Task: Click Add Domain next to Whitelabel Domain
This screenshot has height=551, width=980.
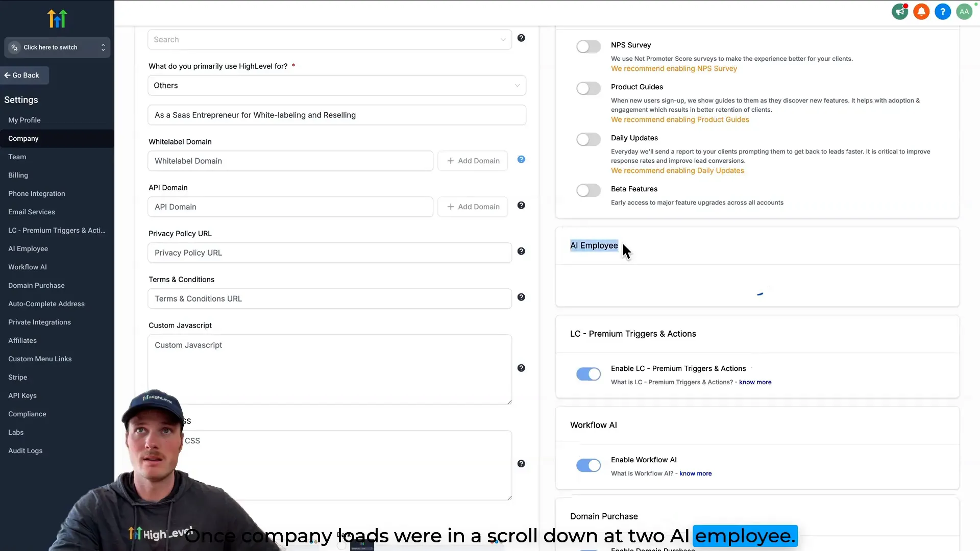Action: [473, 161]
